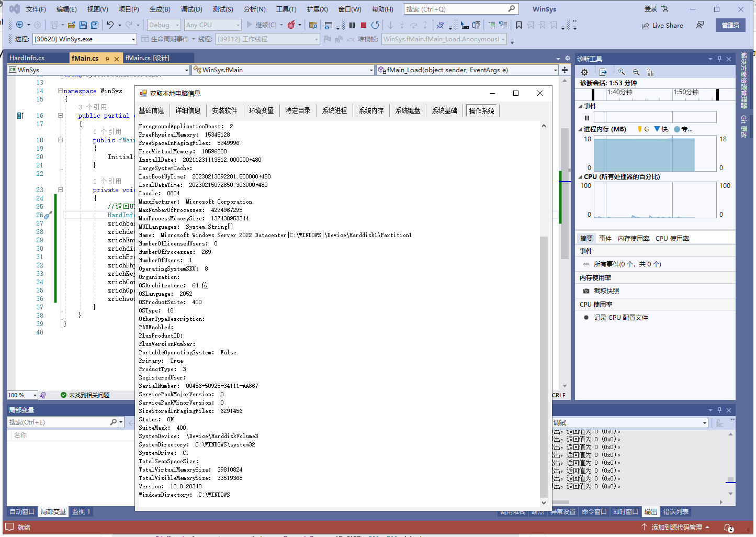
Task: Switch to the 内存使用率 diagnostic tab
Action: (634, 239)
